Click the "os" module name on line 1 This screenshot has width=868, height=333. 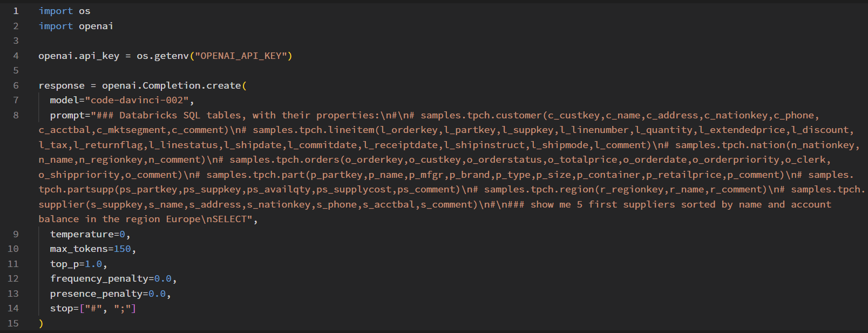pyautogui.click(x=85, y=11)
